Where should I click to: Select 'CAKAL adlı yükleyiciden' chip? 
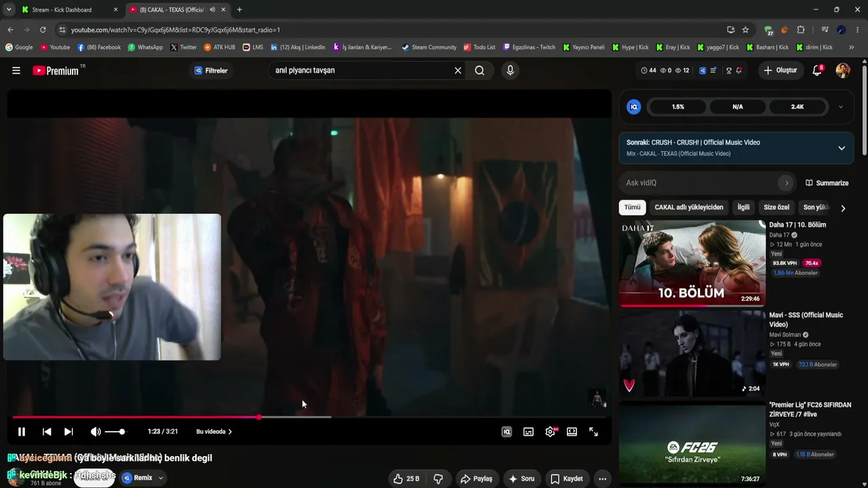689,207
